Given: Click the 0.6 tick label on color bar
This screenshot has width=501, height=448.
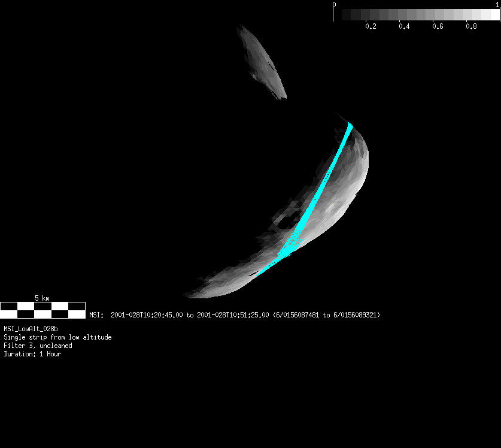Looking at the screenshot, I should [x=438, y=26].
